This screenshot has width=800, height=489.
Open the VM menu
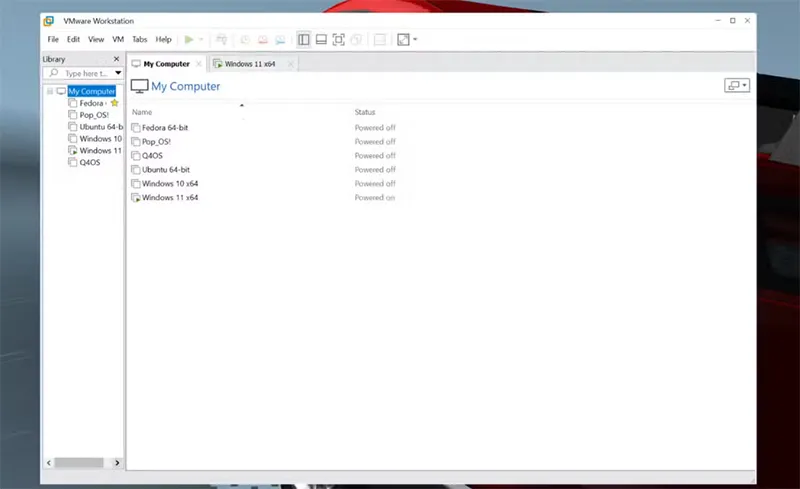[x=118, y=39]
